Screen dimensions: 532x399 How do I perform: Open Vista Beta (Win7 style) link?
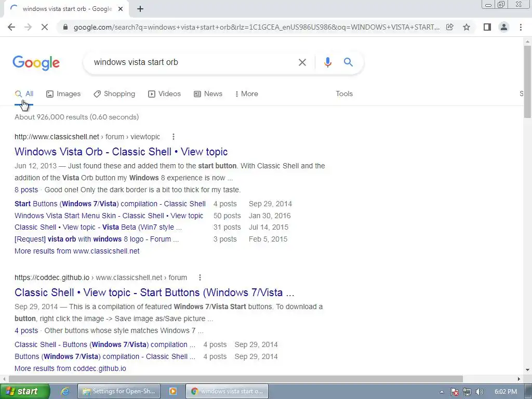click(98, 228)
